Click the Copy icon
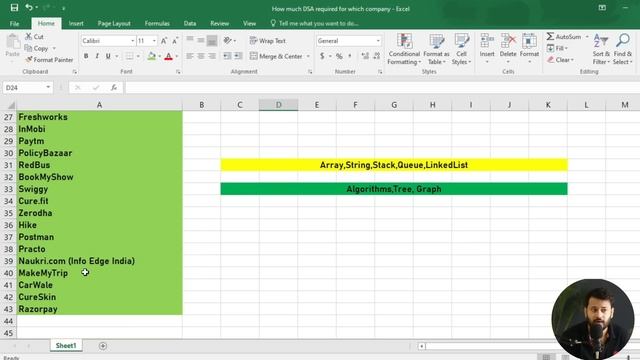640x360 pixels. coord(28,48)
